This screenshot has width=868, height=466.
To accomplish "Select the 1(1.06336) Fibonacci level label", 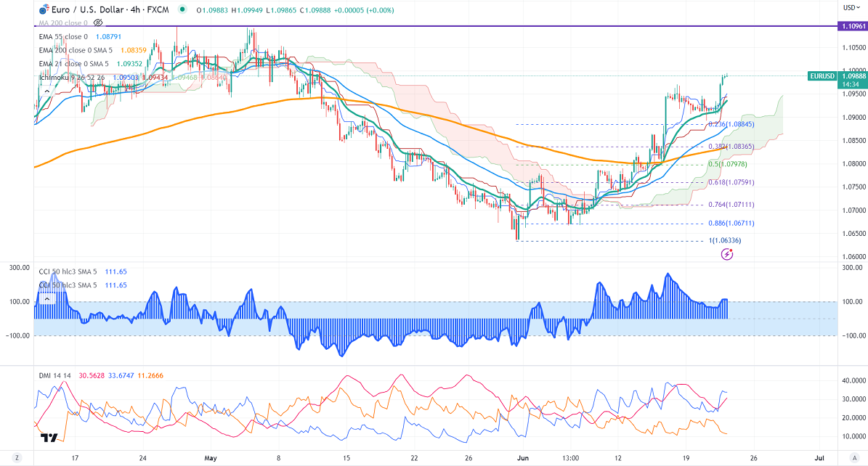I will tap(725, 240).
